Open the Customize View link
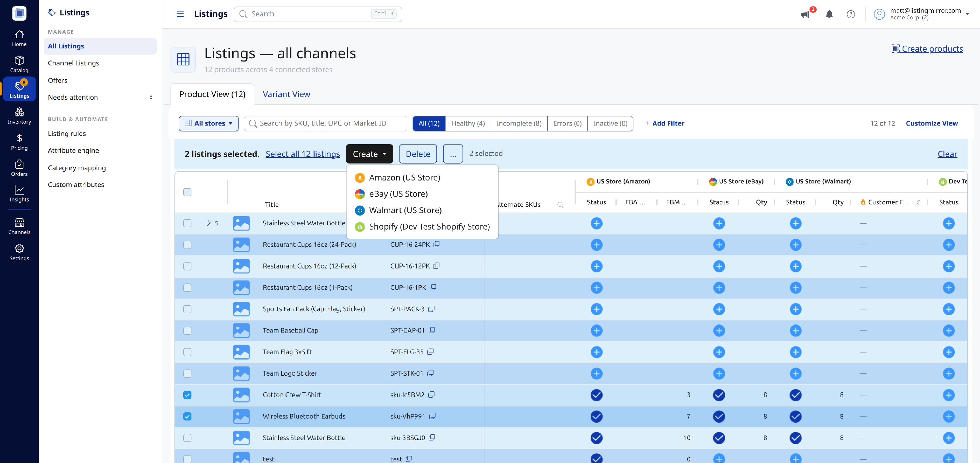 coord(931,123)
